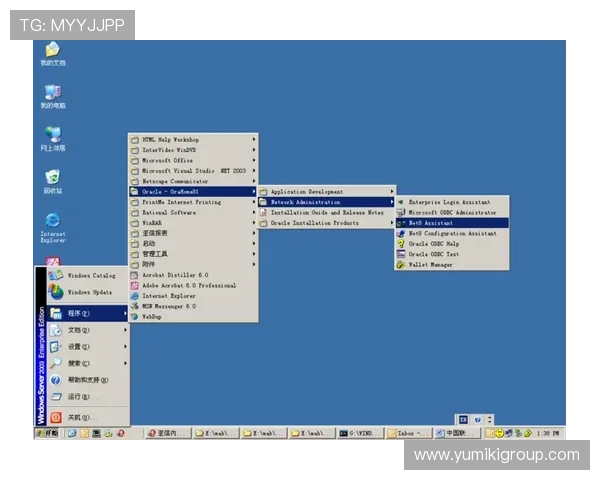
Task: Expand the InterVideo WinDVD submenu arrow
Action: 254,150
